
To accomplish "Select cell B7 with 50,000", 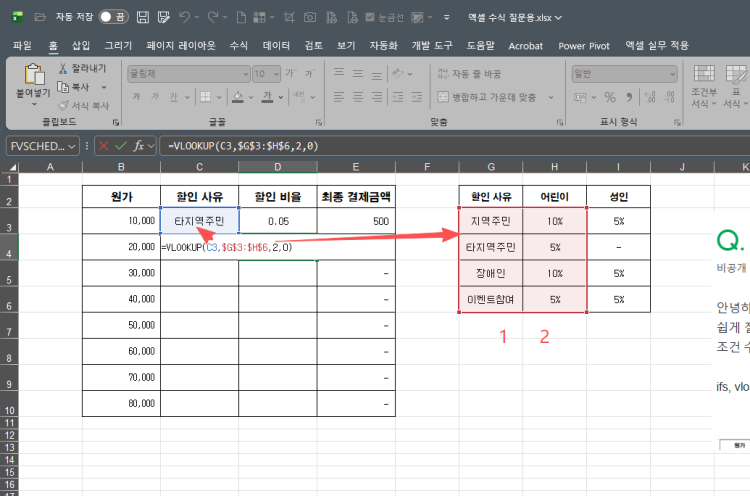I will pos(121,325).
